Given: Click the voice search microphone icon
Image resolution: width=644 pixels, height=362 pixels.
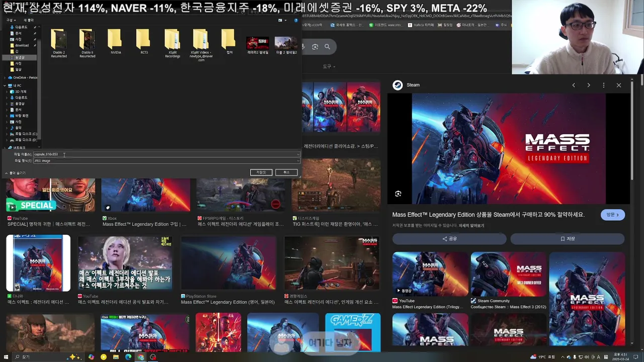Looking at the screenshot, I should click(302, 47).
